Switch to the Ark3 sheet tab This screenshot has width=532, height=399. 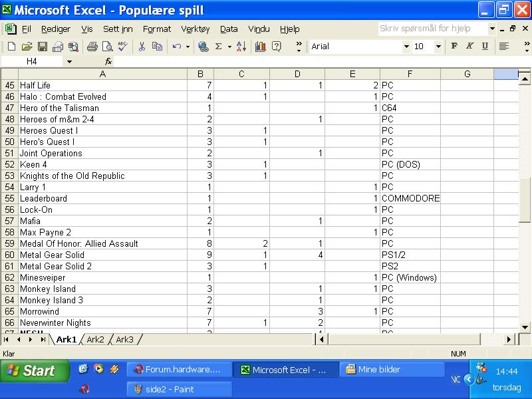click(x=124, y=339)
